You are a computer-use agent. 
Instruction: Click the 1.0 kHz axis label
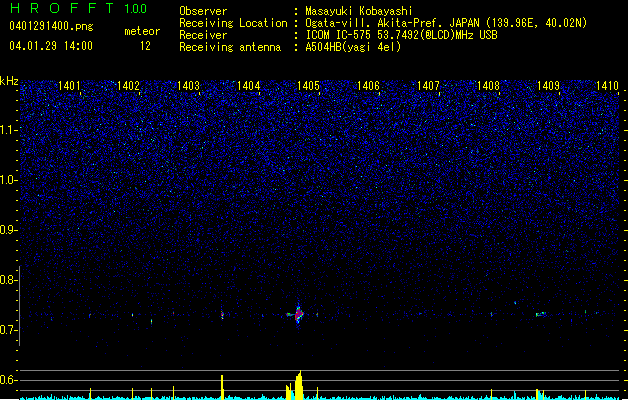click(9, 180)
